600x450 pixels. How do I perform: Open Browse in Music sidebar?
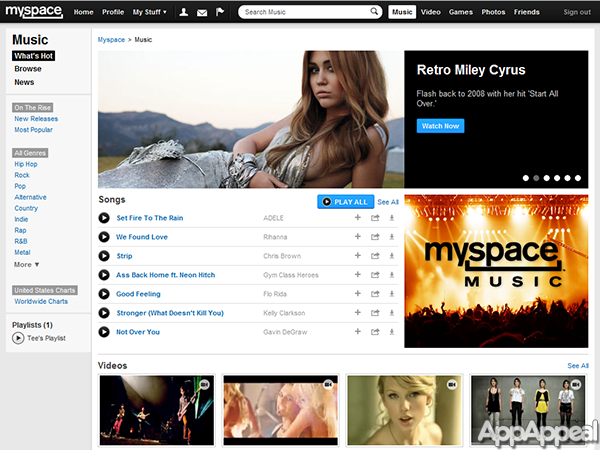point(28,69)
